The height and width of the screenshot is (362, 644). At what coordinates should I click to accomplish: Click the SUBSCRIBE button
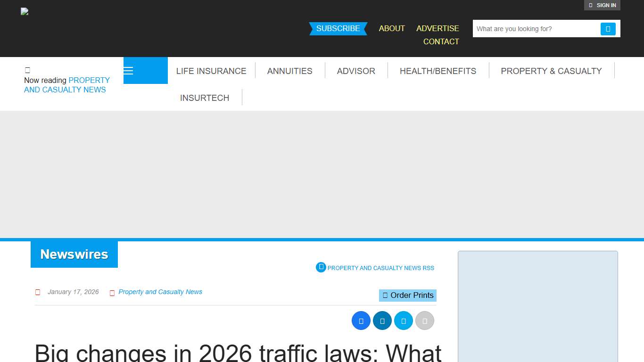[338, 28]
